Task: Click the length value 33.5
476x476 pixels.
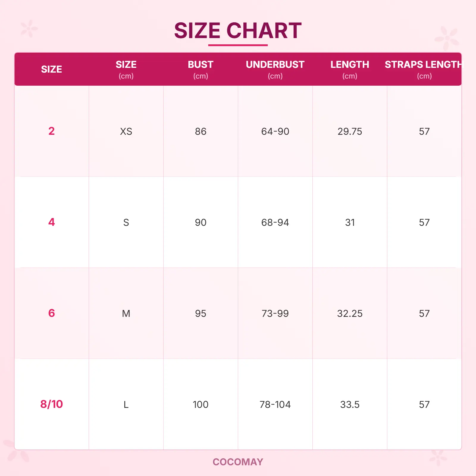Action: pos(350,405)
